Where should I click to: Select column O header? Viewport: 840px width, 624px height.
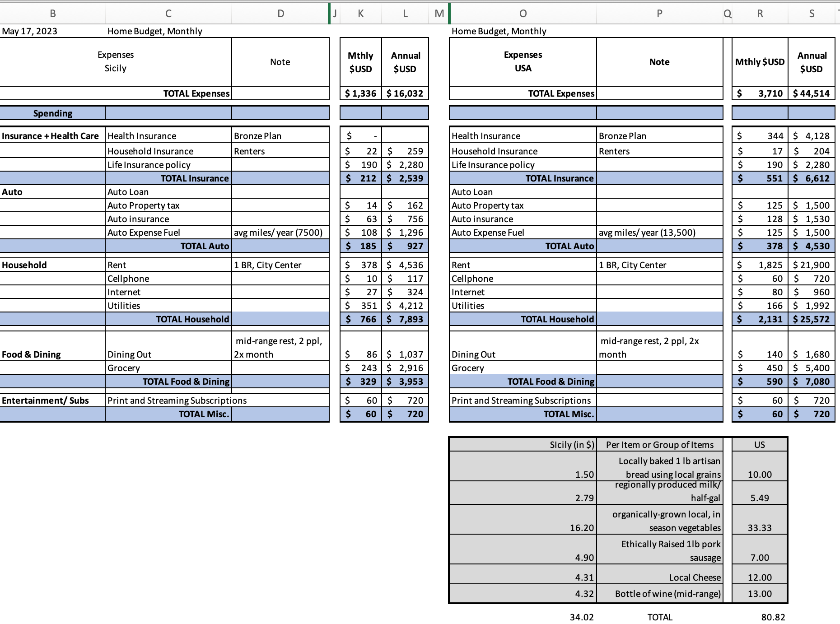(x=523, y=14)
